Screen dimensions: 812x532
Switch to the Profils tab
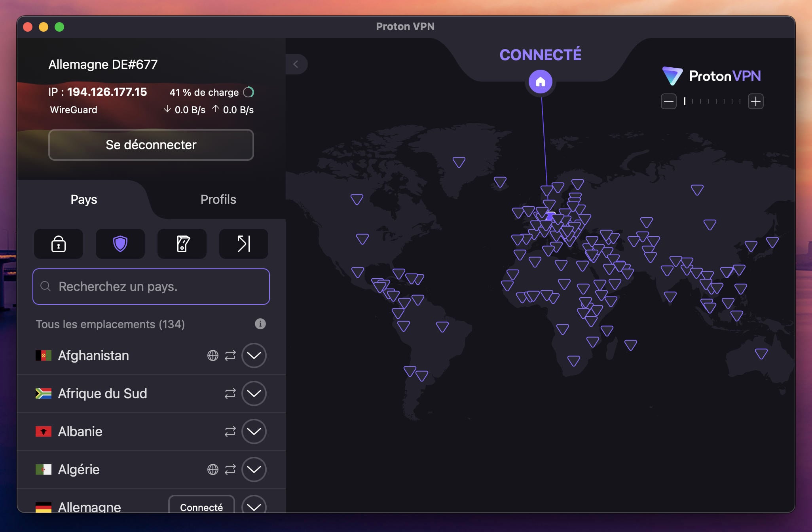pos(218,199)
